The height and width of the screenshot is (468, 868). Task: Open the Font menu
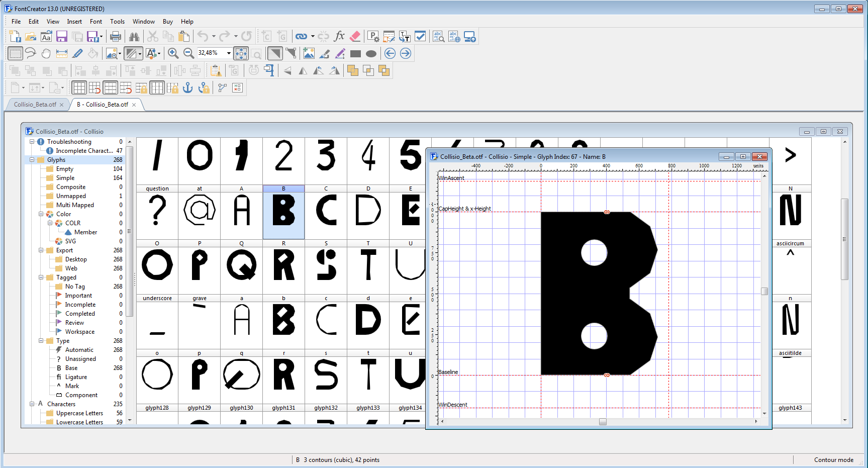click(x=95, y=22)
